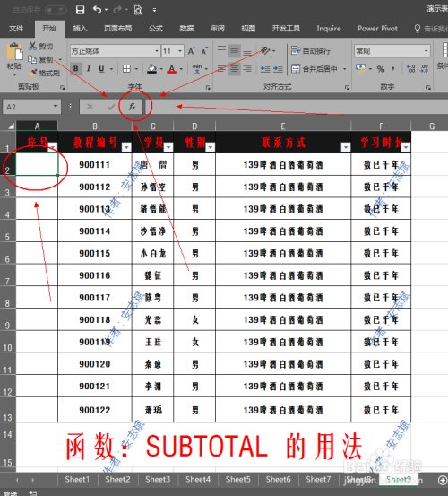Toggle Underline formatting

[x=101, y=69]
